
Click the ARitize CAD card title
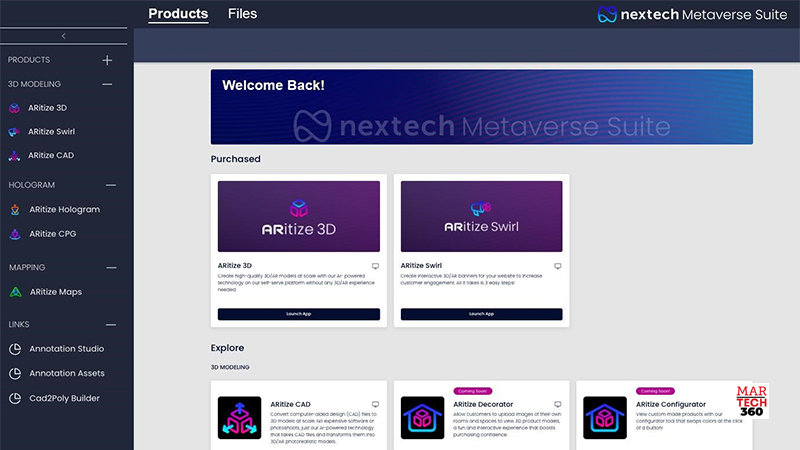point(290,405)
